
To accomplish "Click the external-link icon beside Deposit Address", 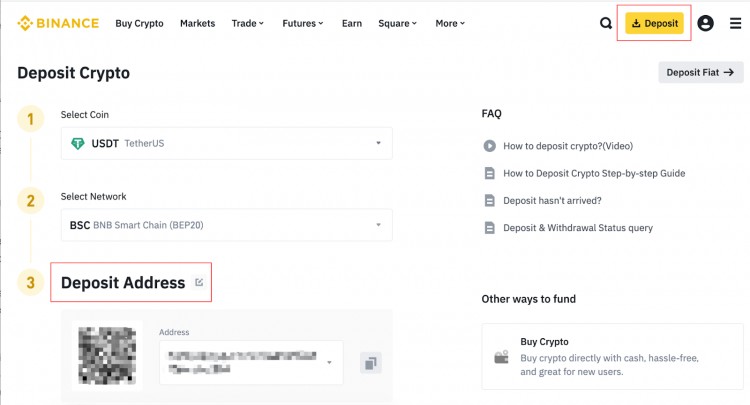I will (x=199, y=282).
